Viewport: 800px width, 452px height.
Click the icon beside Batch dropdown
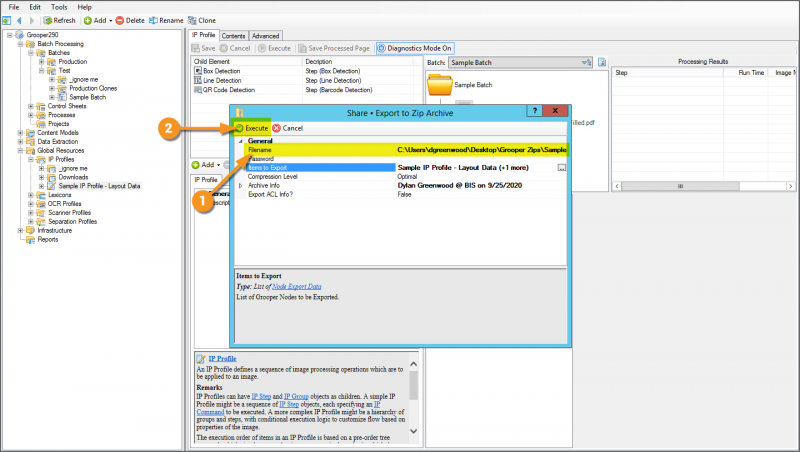point(602,62)
